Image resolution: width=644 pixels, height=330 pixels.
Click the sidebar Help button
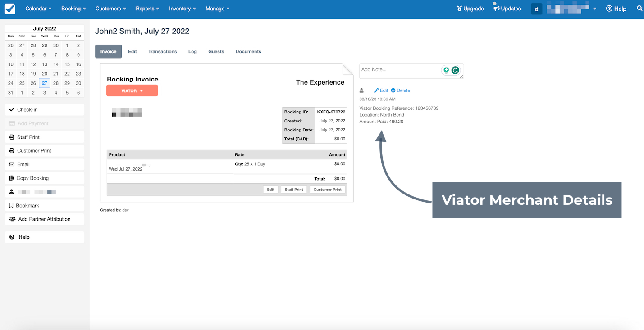point(45,237)
